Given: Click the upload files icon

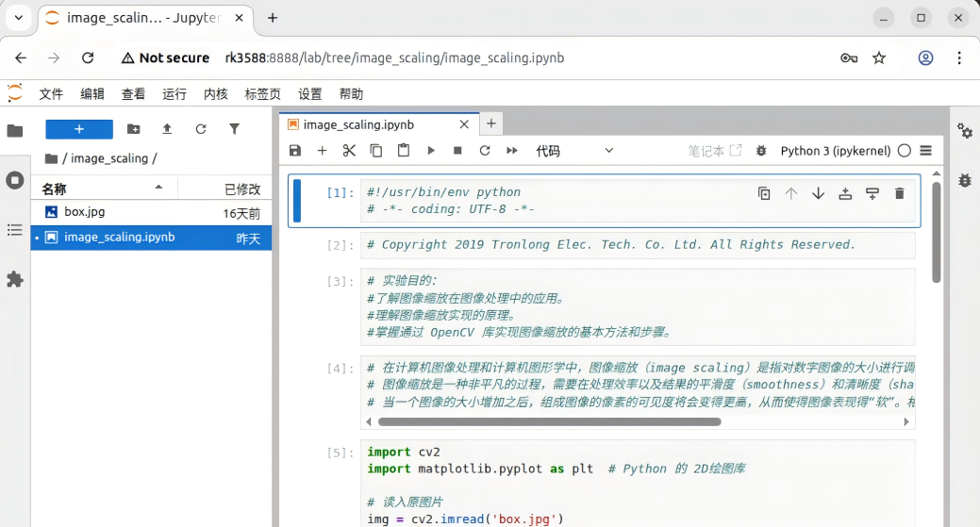Looking at the screenshot, I should pyautogui.click(x=167, y=129).
